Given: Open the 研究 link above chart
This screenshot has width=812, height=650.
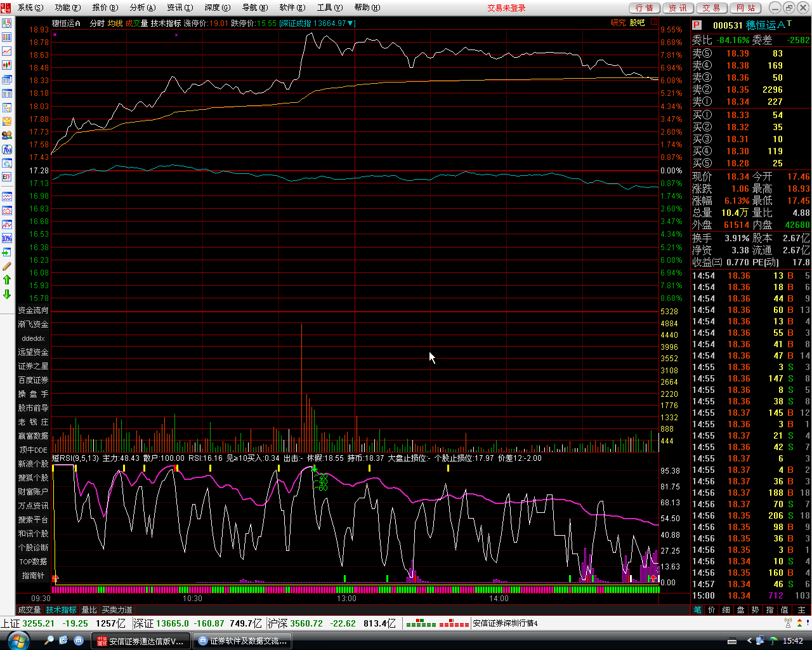Looking at the screenshot, I should [x=618, y=23].
